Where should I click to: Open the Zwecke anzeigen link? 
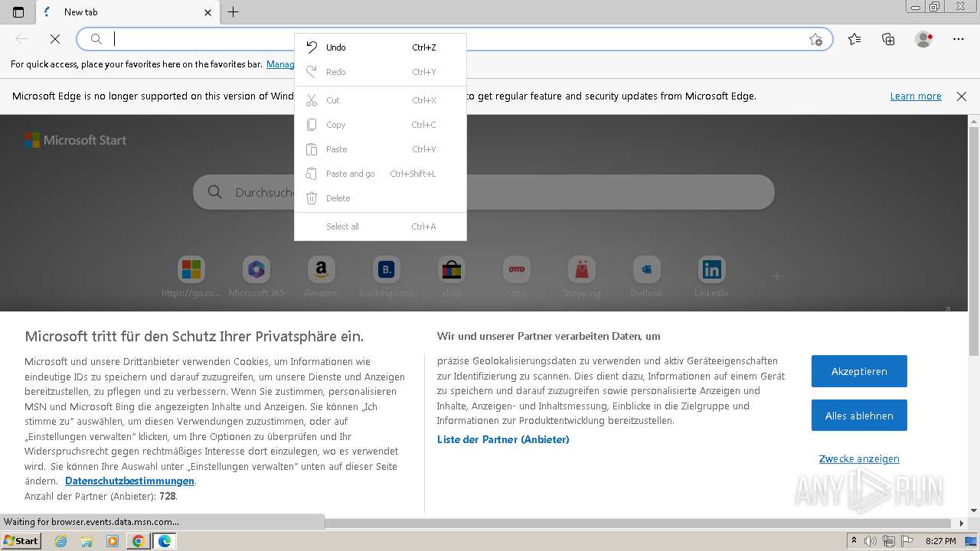click(x=859, y=459)
